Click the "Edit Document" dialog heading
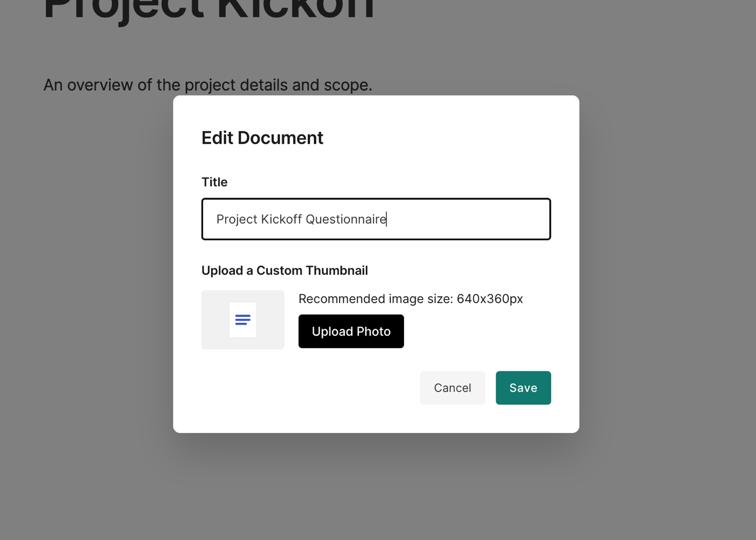Image resolution: width=756 pixels, height=540 pixels. click(262, 138)
